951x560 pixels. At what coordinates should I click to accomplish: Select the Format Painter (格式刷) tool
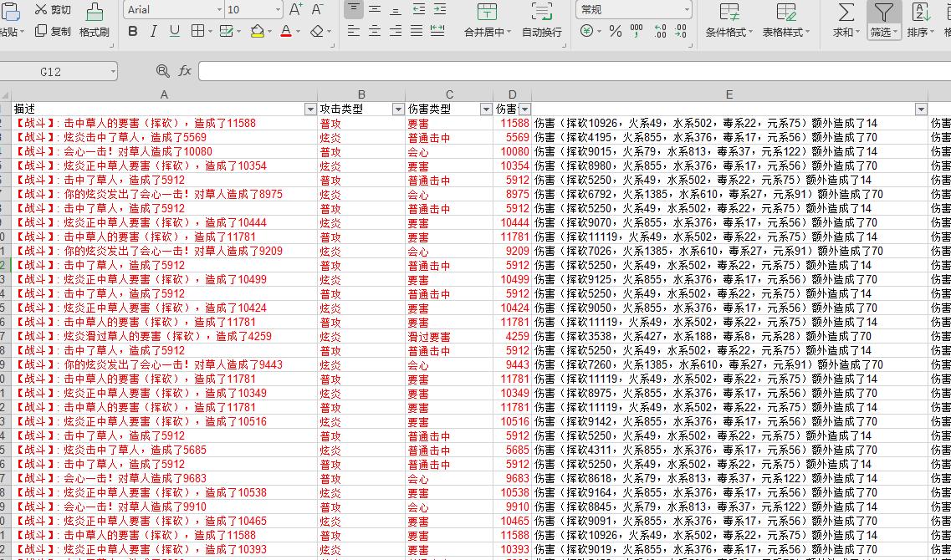(x=94, y=21)
